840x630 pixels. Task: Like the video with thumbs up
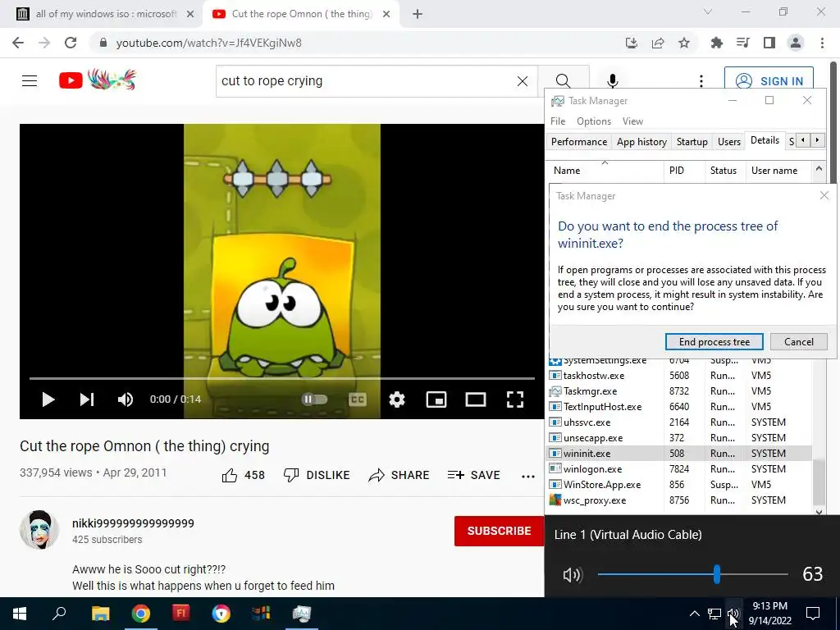click(243, 475)
